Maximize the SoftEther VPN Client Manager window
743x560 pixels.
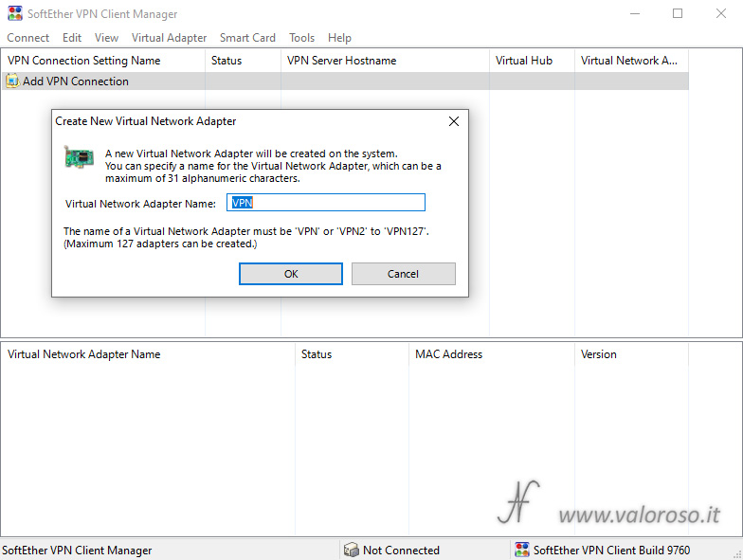[x=678, y=13]
